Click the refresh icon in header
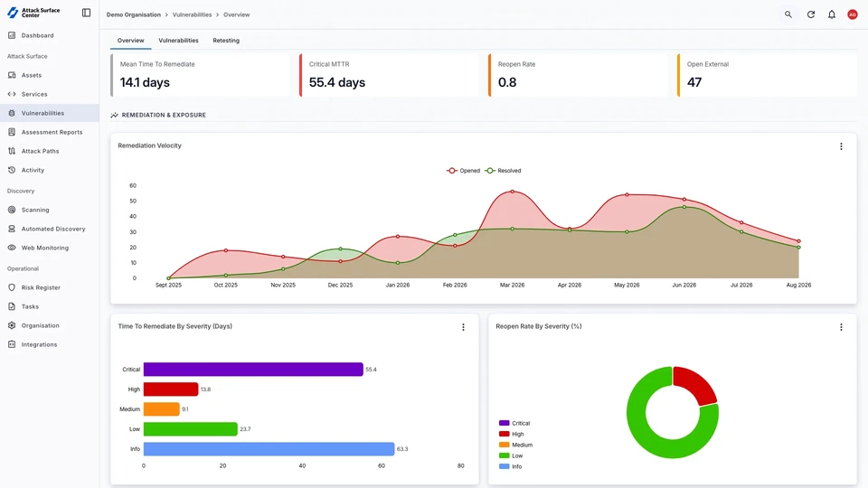868x488 pixels. [x=810, y=14]
